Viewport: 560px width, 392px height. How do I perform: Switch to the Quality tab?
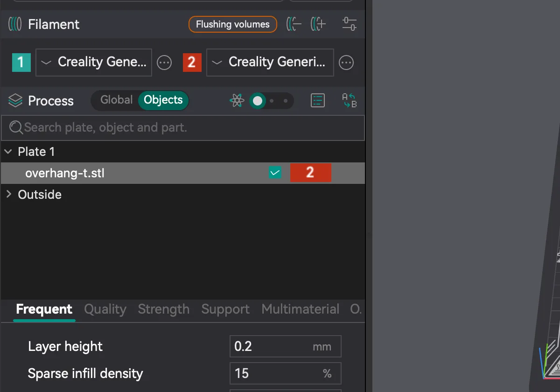105,309
